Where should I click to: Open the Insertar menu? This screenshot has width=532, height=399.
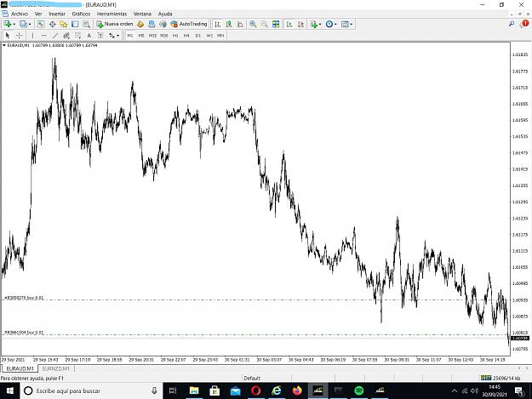pyautogui.click(x=57, y=14)
